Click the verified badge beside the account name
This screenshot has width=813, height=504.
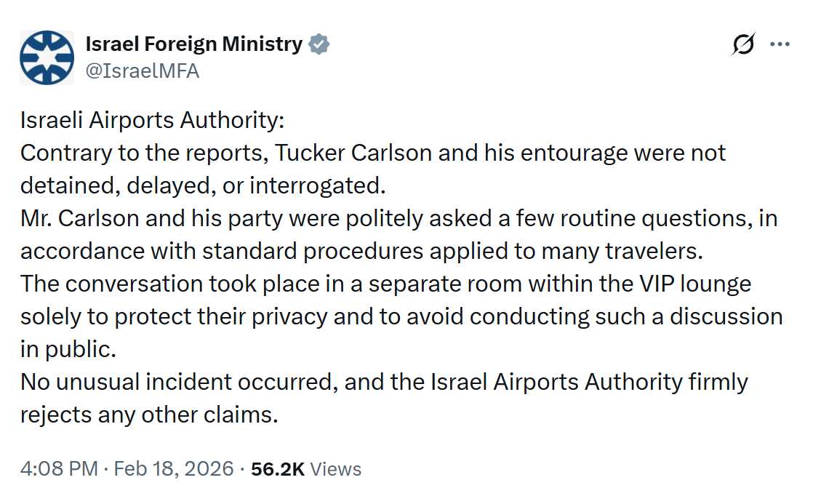click(319, 44)
